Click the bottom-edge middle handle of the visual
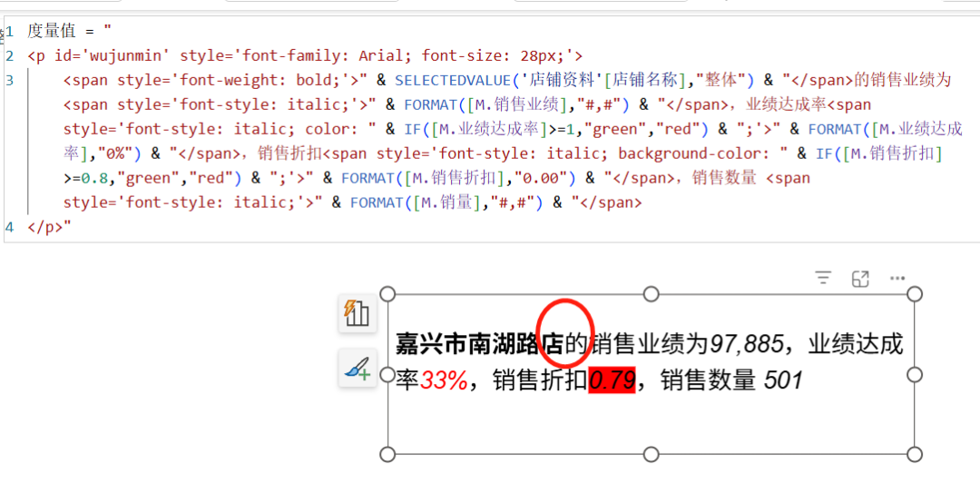Viewport: 980px width, 483px height. [652, 455]
